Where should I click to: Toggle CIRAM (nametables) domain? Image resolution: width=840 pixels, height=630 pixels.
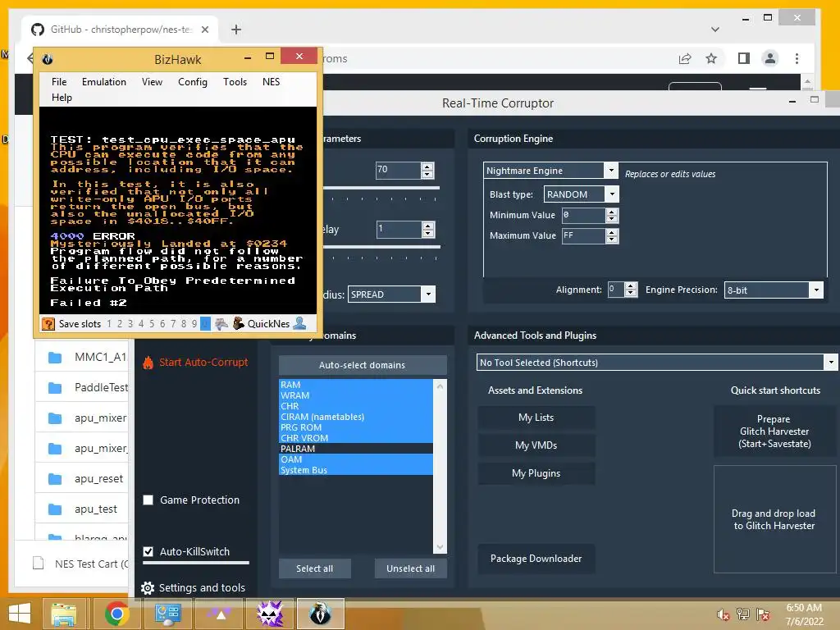(356, 417)
